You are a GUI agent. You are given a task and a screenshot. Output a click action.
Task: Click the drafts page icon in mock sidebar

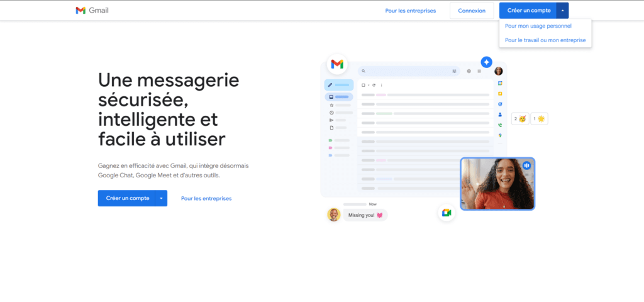click(x=331, y=127)
